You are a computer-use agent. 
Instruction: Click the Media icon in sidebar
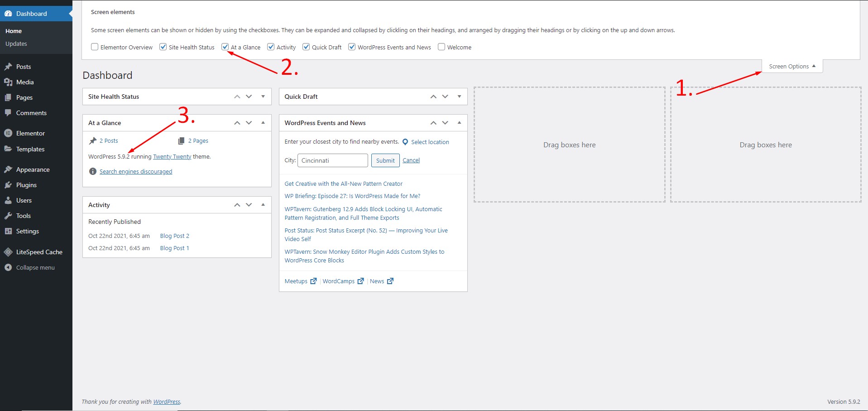coord(8,82)
